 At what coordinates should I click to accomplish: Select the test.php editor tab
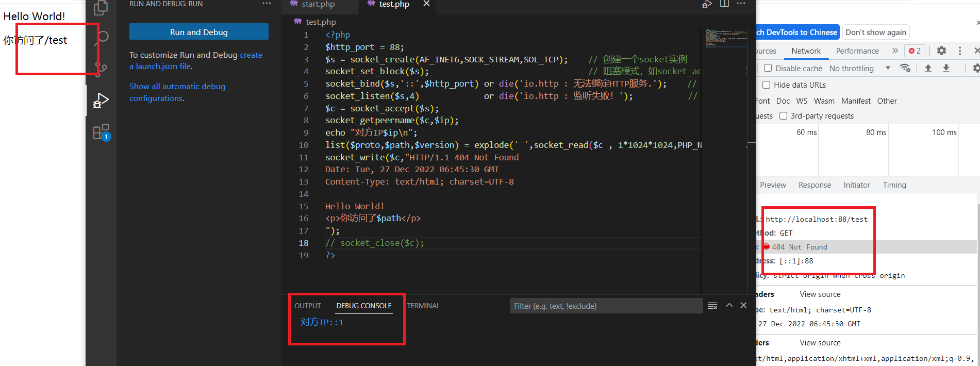click(394, 4)
